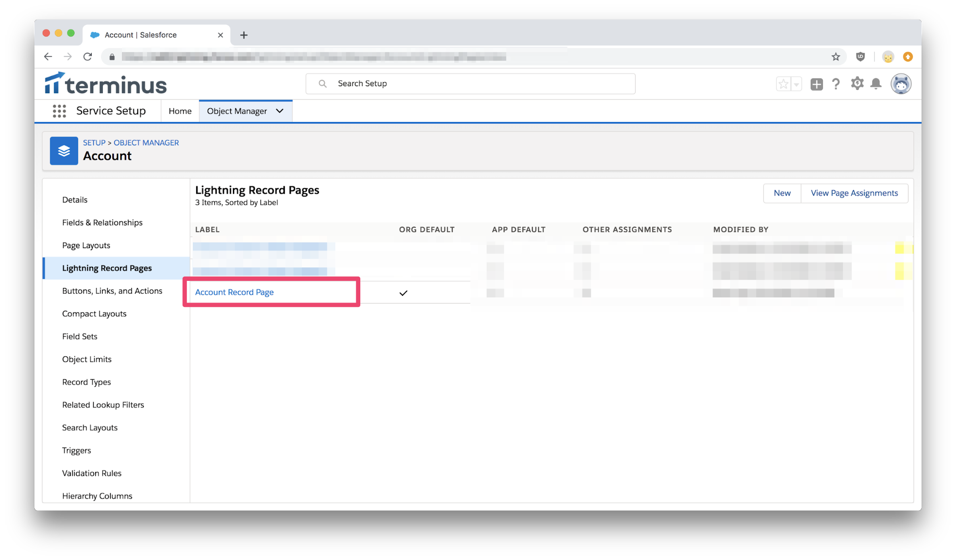Click the APP DEFAULT column header
Viewport: 956px width, 560px height.
pos(518,230)
